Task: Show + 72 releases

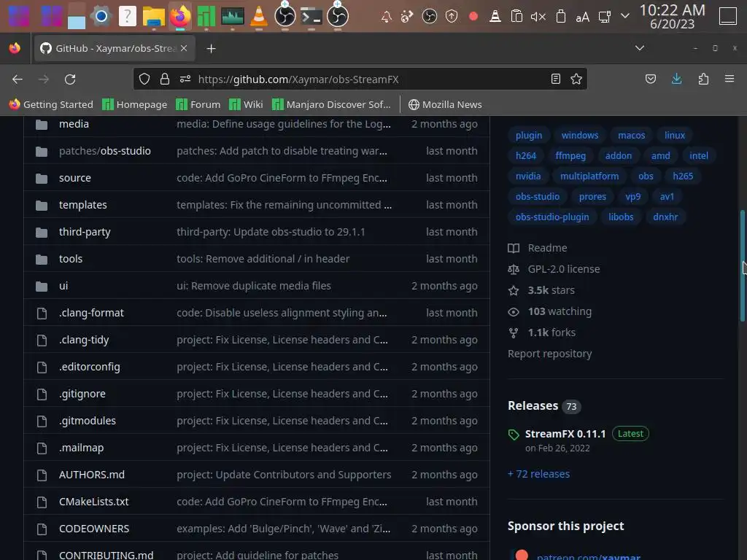Action: (x=539, y=474)
